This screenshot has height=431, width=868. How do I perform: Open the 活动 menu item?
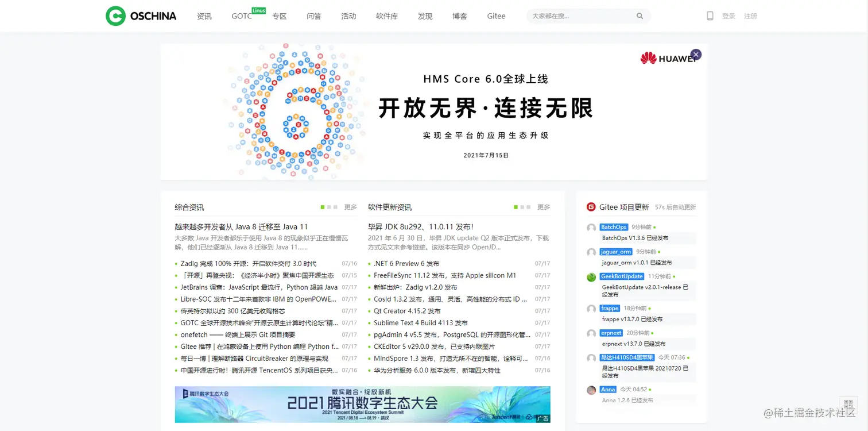348,16
